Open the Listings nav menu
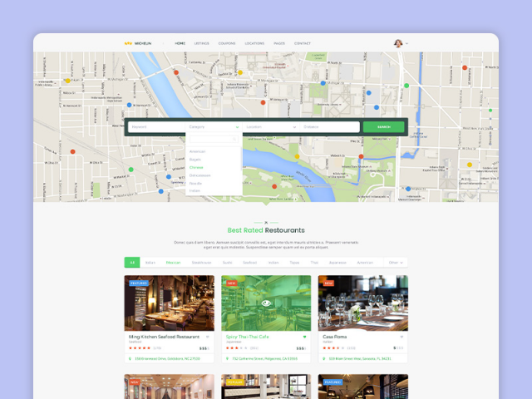 coord(201,43)
